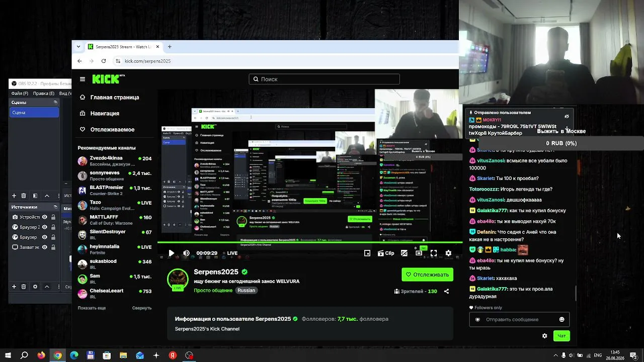Go back in the browser

click(79, 61)
